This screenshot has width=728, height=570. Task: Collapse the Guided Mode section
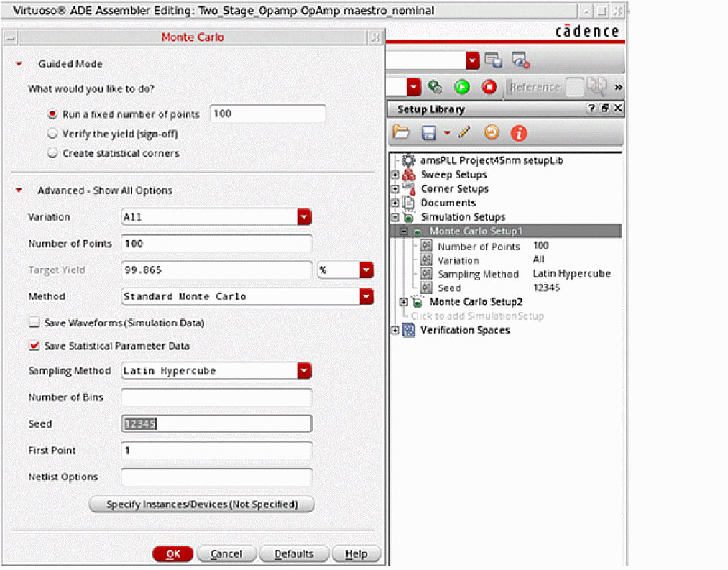pos(19,64)
